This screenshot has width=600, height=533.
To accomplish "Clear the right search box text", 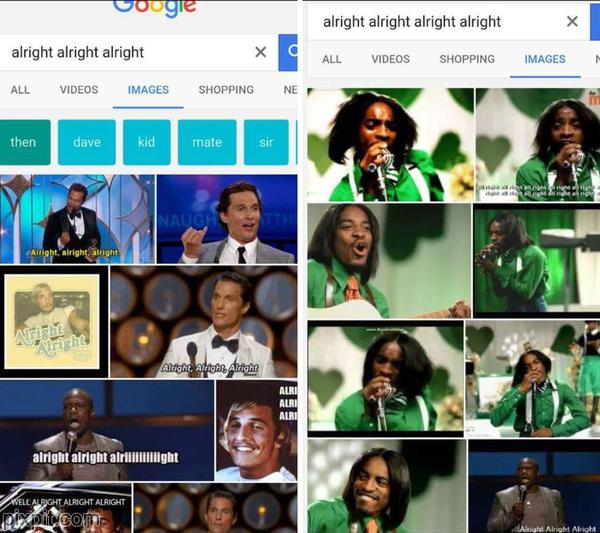I will click(572, 21).
